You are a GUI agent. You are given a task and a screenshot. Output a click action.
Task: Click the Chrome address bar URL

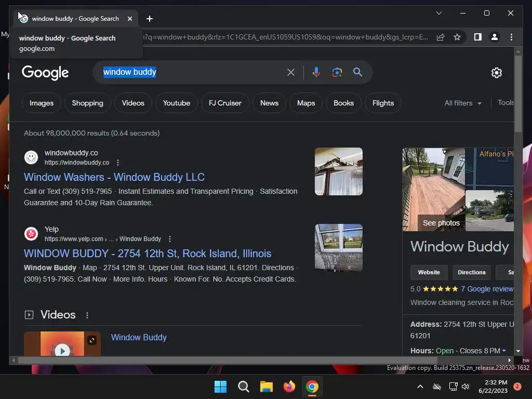[285, 37]
